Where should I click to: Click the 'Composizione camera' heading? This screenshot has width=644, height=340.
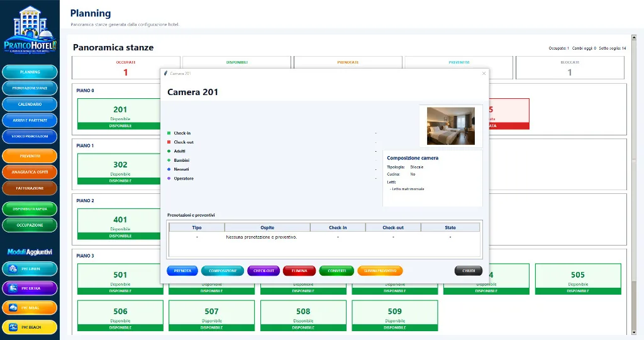[413, 158]
